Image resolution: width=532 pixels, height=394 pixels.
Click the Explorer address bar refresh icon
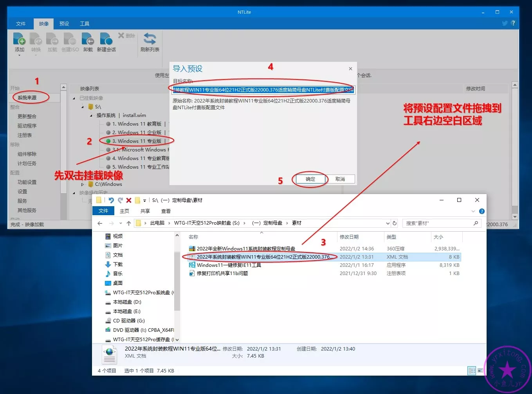tap(395, 223)
